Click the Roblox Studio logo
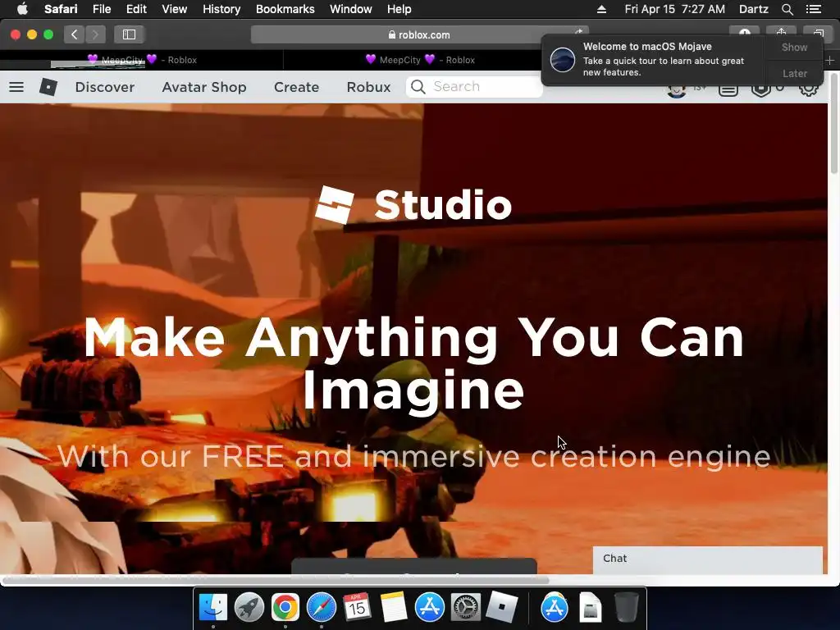The image size is (840, 630). pos(413,204)
